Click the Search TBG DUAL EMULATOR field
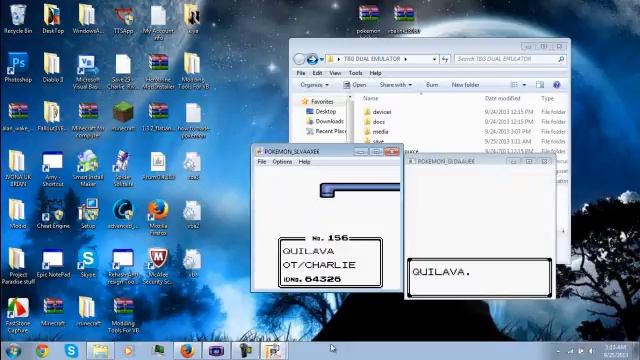 click(x=510, y=59)
